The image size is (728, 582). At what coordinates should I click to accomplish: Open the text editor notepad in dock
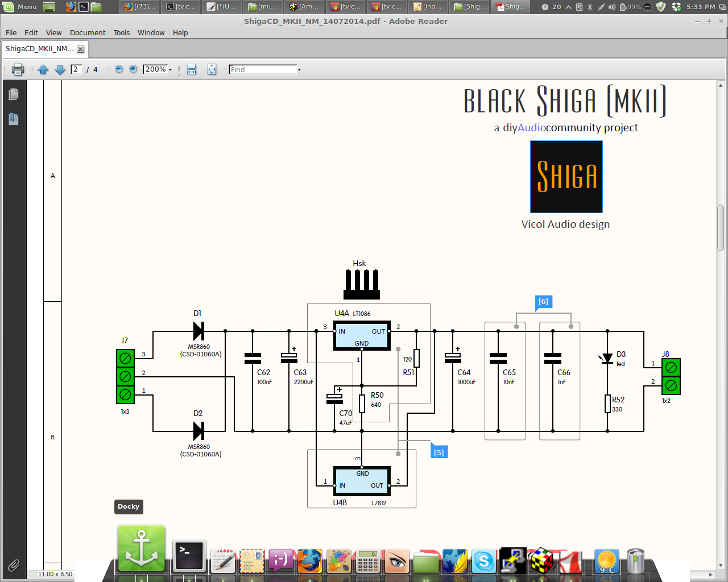pos(223,562)
